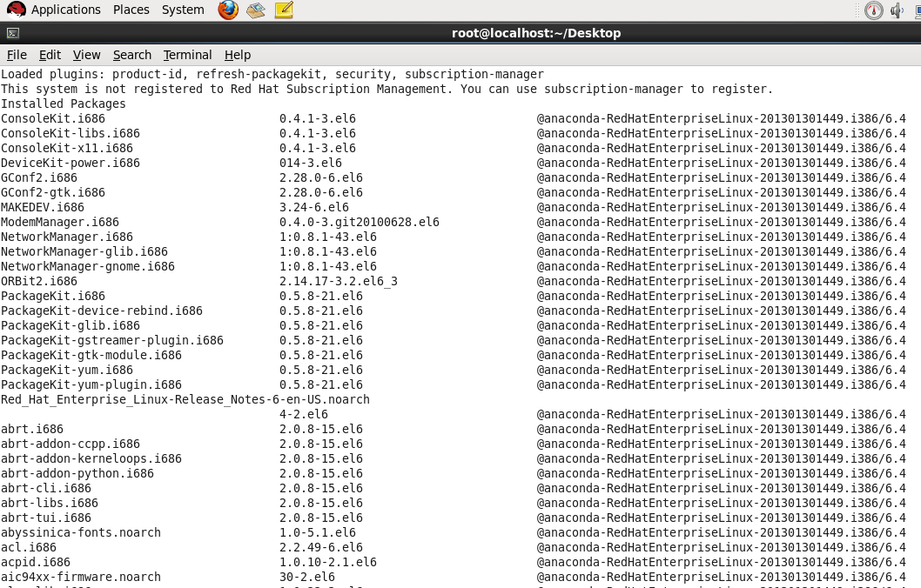Click version 3.24-6.el6
Image resolution: width=921 pixels, height=588 pixels.
(314, 207)
